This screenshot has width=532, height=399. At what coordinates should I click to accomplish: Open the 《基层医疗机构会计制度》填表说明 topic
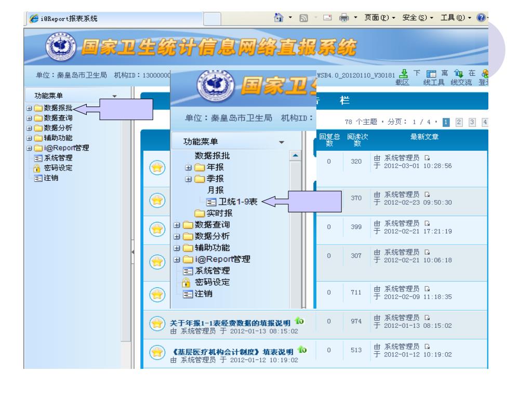pyautogui.click(x=233, y=352)
